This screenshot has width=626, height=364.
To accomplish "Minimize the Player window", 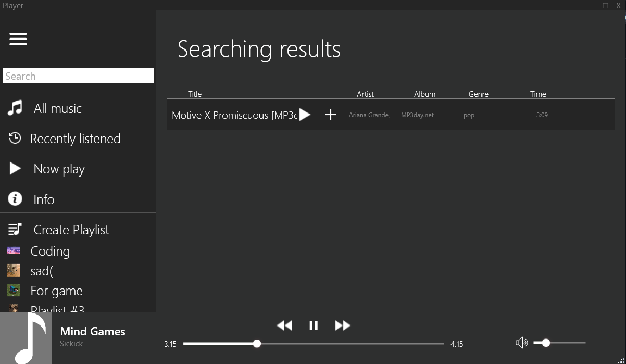I will pos(593,6).
